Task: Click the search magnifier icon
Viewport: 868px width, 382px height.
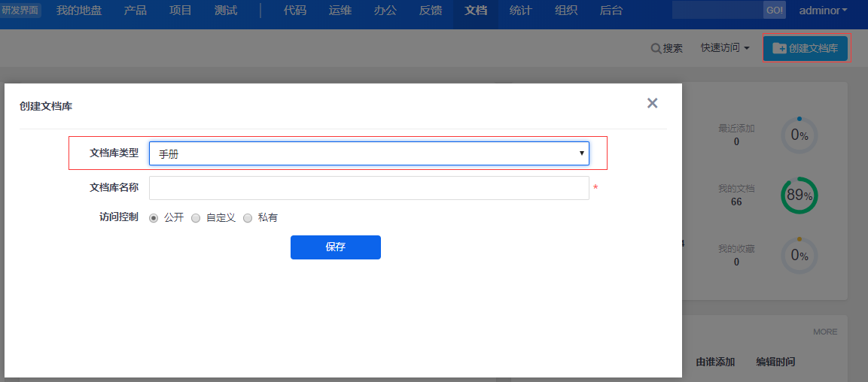Action: (x=656, y=49)
